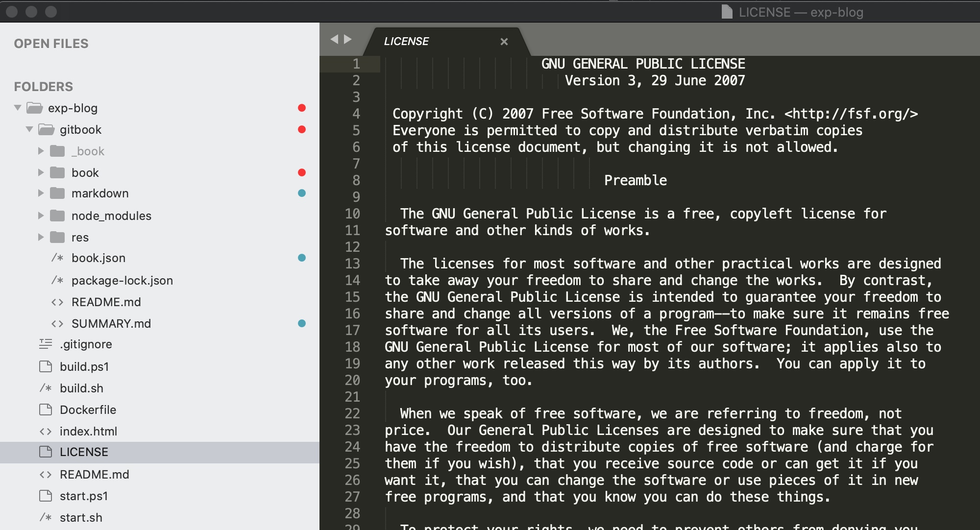Click the book.json file type icon
980x530 pixels.
(57, 258)
